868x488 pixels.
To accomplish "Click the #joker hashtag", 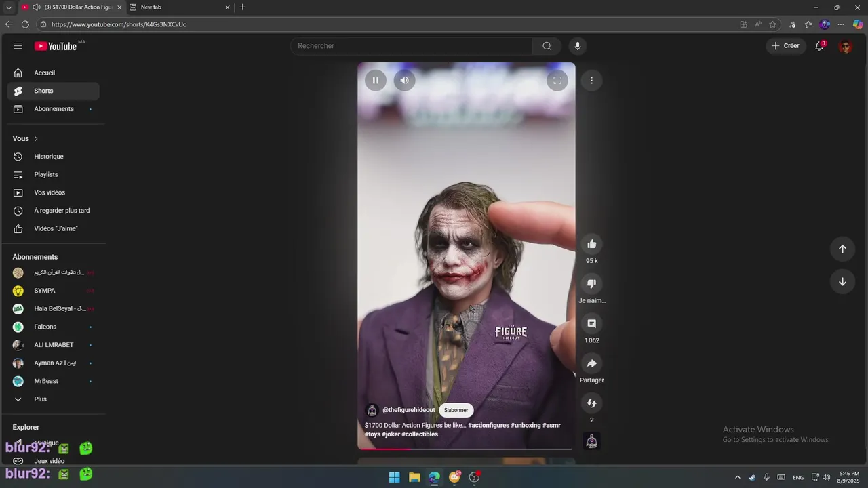I will 391,434.
